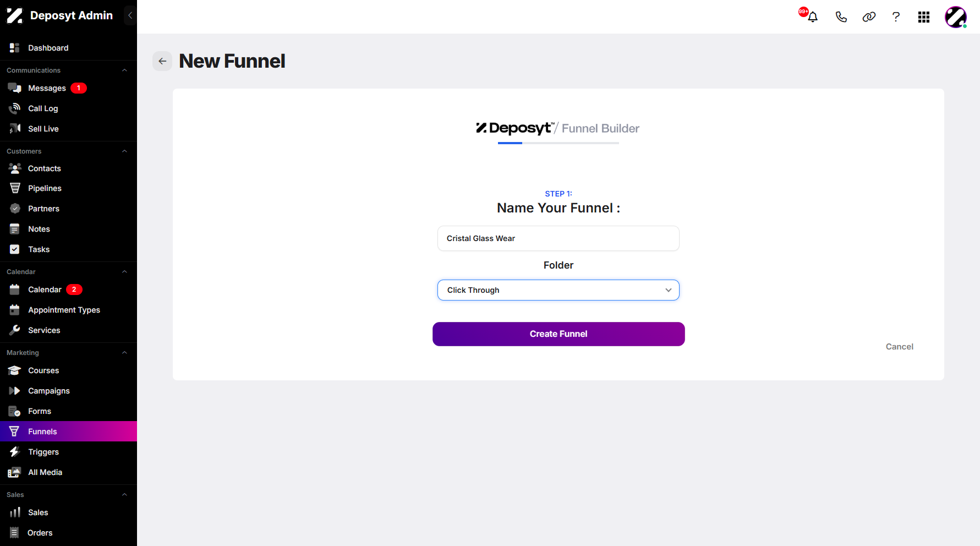Click the Triggers lightning icon

click(15, 452)
